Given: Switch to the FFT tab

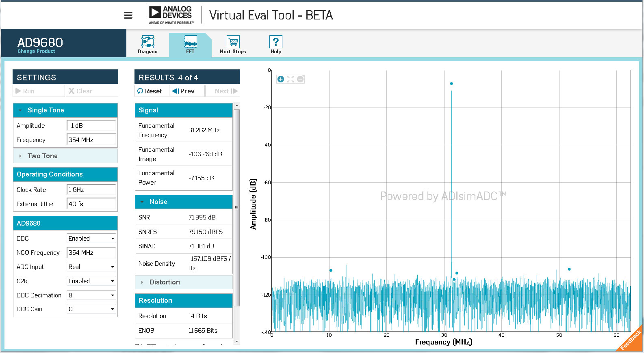Looking at the screenshot, I should pos(190,45).
